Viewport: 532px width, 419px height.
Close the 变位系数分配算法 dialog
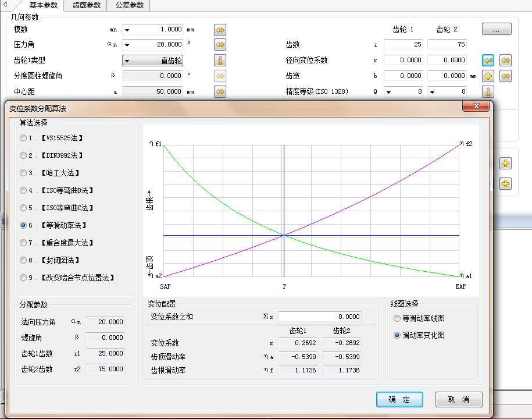pyautogui.click(x=476, y=106)
